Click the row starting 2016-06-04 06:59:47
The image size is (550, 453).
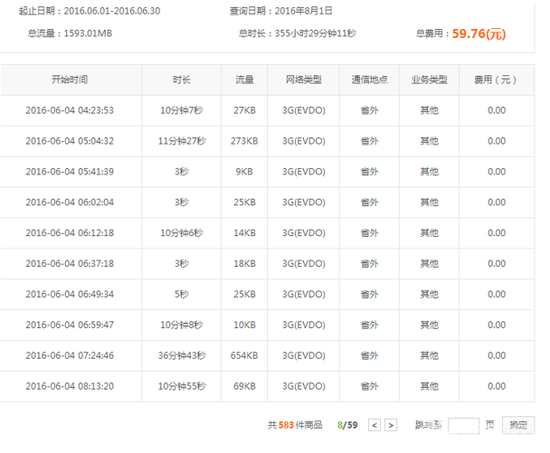coord(267,325)
